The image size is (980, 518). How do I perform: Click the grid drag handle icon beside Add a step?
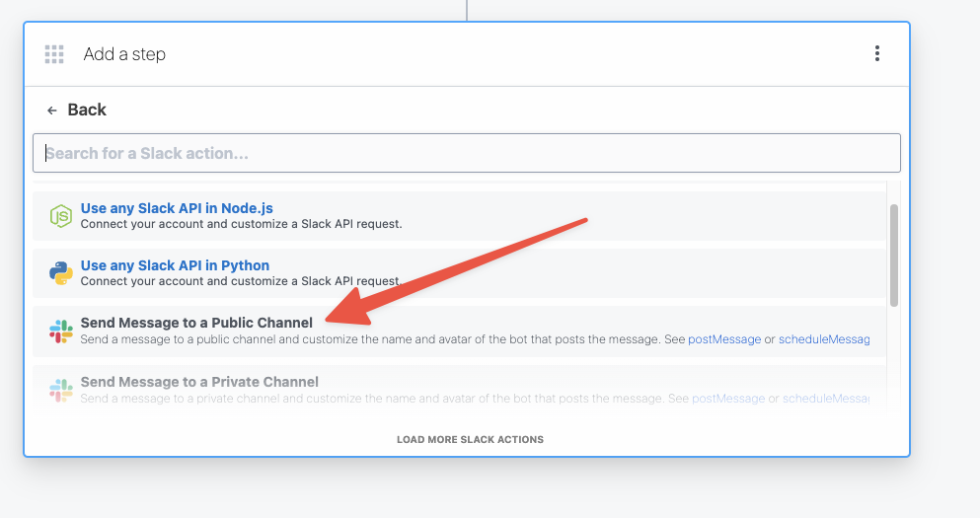point(54,54)
